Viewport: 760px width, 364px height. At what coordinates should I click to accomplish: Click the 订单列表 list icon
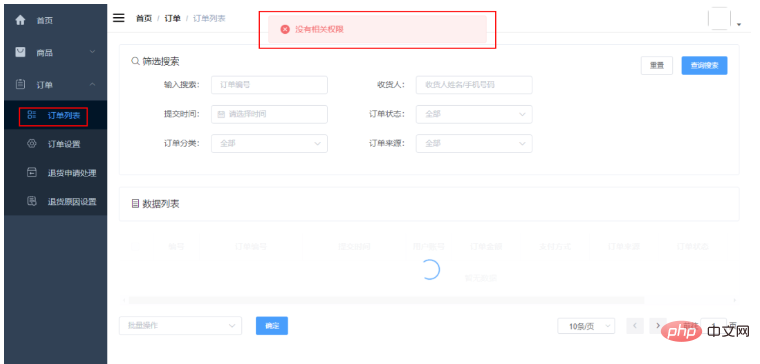click(x=32, y=115)
